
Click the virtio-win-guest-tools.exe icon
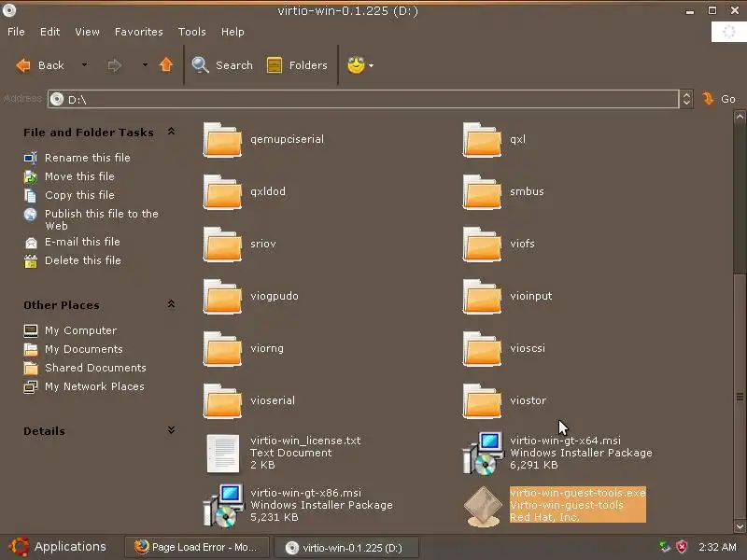click(483, 506)
